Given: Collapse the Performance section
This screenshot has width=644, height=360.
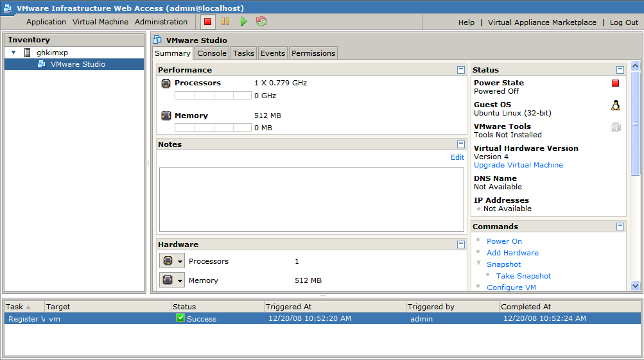Looking at the screenshot, I should [x=461, y=70].
